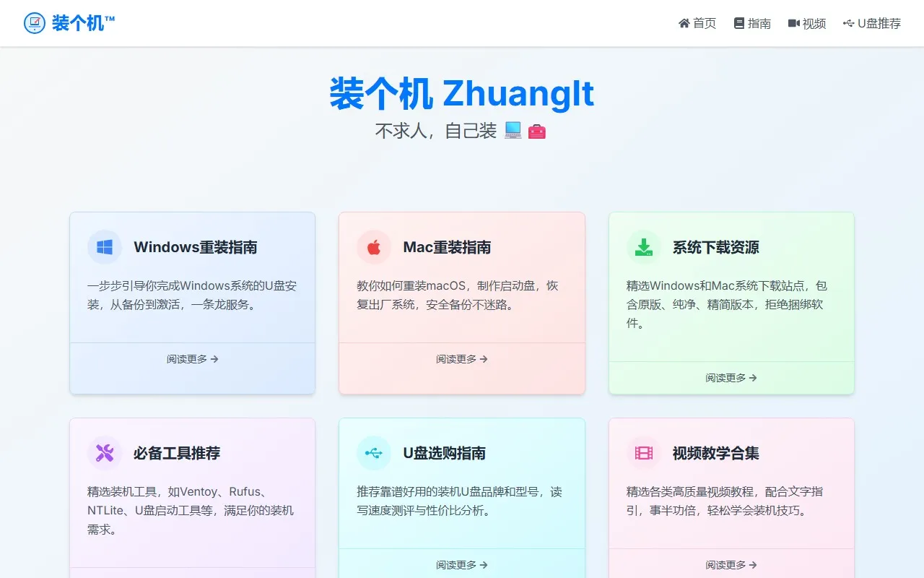
Task: Click the home icon beside 首页
Action: (684, 23)
